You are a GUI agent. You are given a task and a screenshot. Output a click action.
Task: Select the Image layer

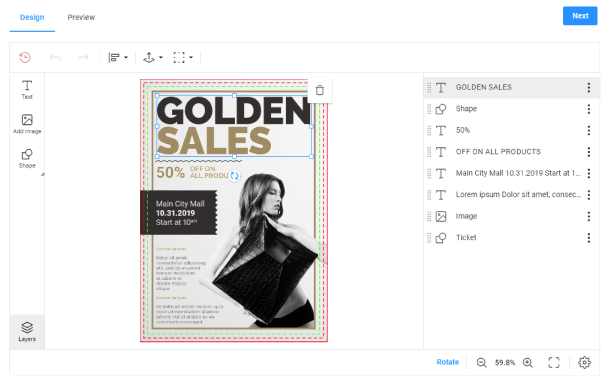pyautogui.click(x=511, y=216)
